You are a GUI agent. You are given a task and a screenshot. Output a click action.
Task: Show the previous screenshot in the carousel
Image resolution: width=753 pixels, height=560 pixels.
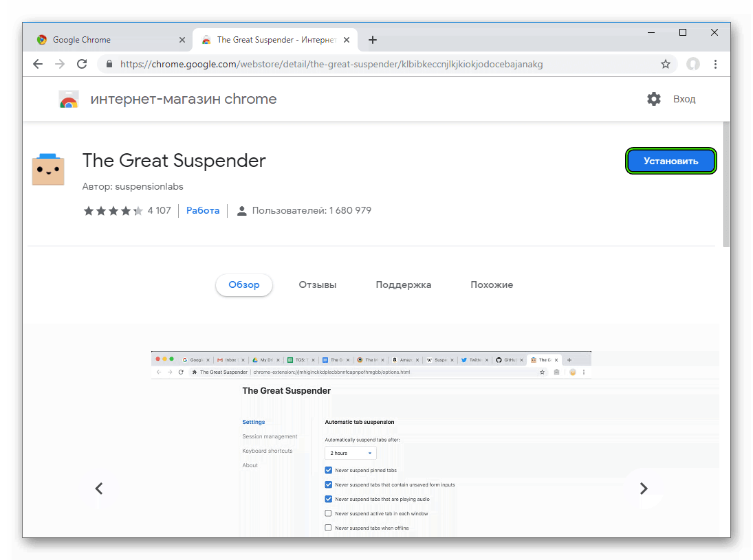pyautogui.click(x=99, y=489)
